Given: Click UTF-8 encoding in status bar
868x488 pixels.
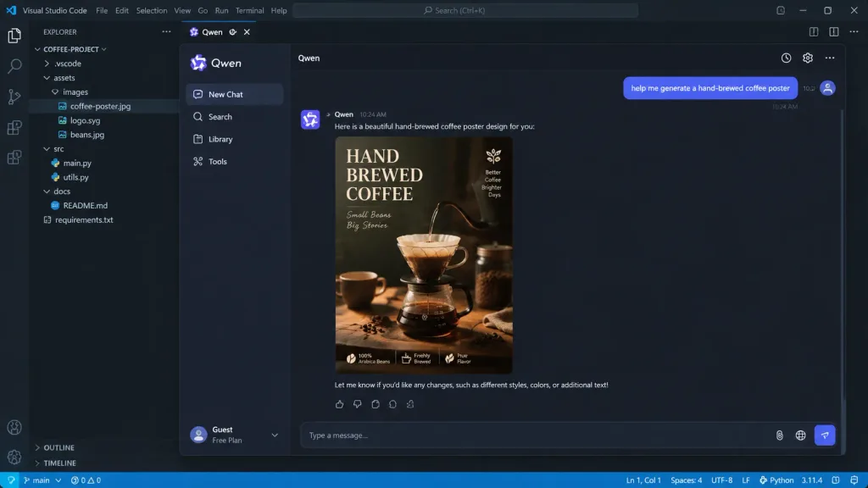Looking at the screenshot, I should [x=722, y=480].
